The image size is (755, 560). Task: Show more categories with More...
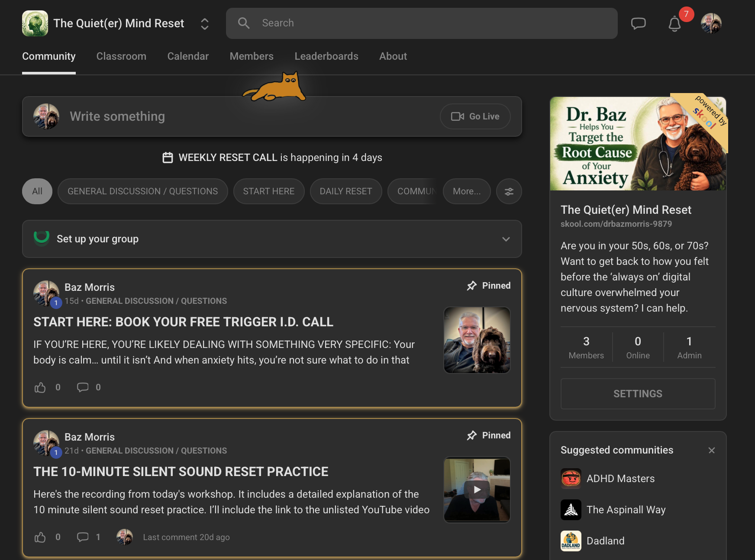click(467, 191)
